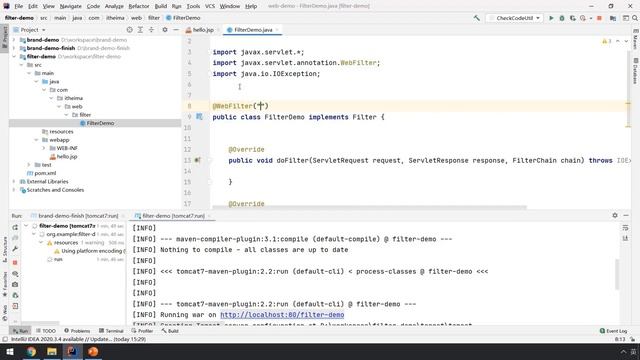Open the Refactor menu

[x=139, y=6]
